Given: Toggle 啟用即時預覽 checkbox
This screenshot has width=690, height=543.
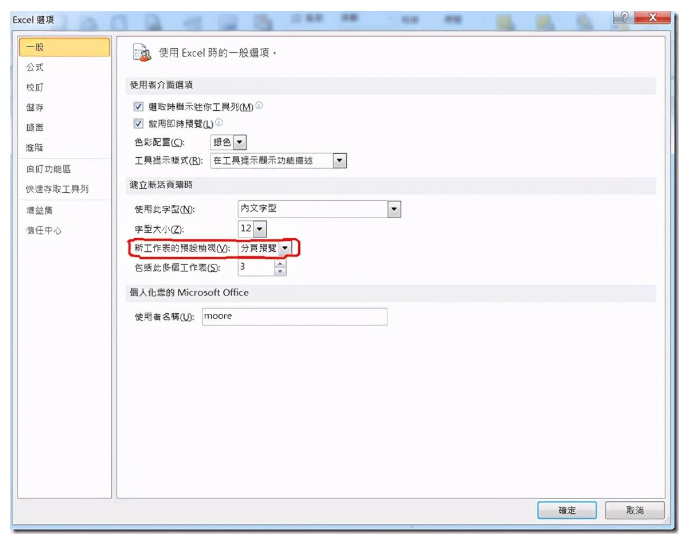Looking at the screenshot, I should (138, 124).
